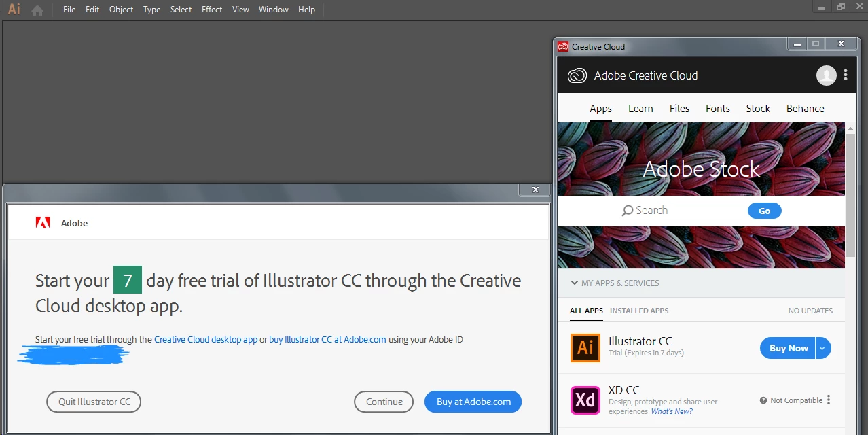Click the Creative Cloud logo in header
The width and height of the screenshot is (868, 435).
[x=577, y=75]
